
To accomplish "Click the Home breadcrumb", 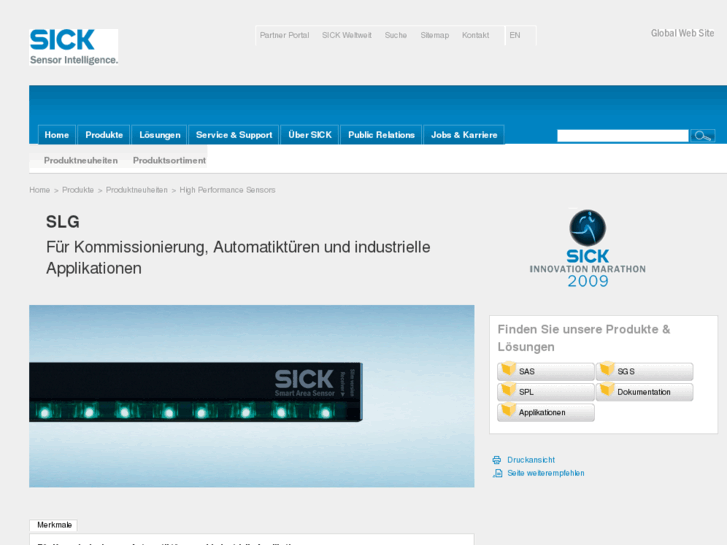I will pyautogui.click(x=39, y=190).
